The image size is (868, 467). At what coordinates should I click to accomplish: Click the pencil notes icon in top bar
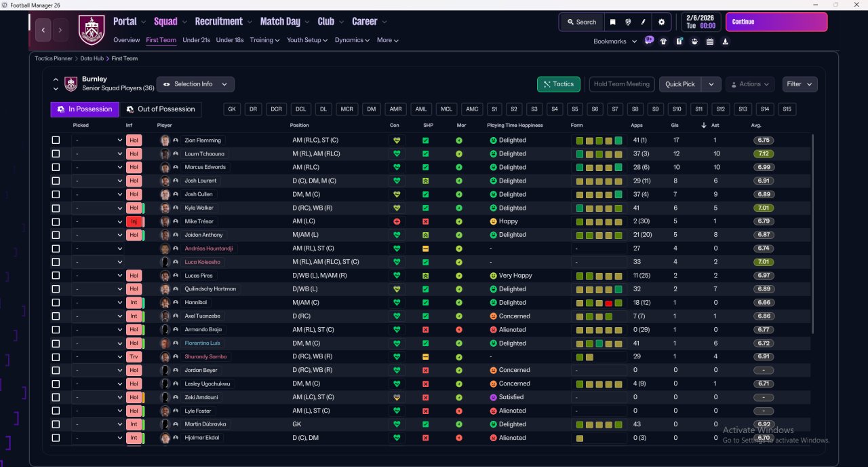(643, 22)
